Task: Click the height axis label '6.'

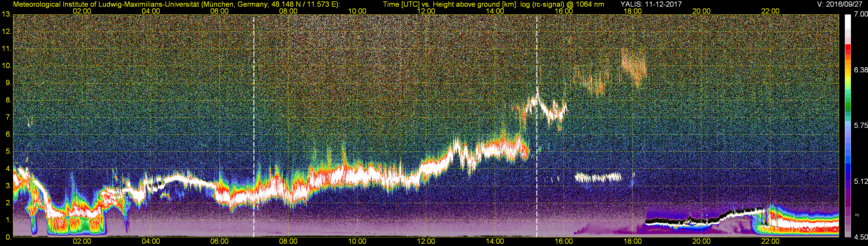Action: point(8,135)
